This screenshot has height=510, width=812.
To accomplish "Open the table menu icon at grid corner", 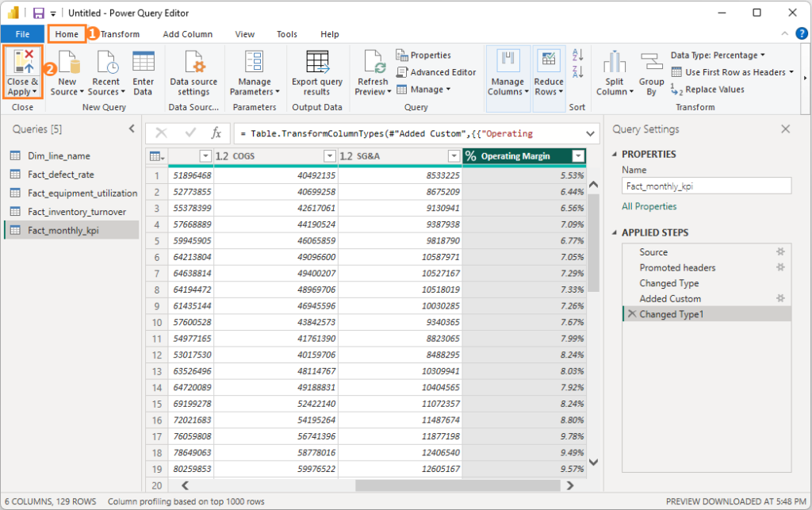I will [x=156, y=155].
